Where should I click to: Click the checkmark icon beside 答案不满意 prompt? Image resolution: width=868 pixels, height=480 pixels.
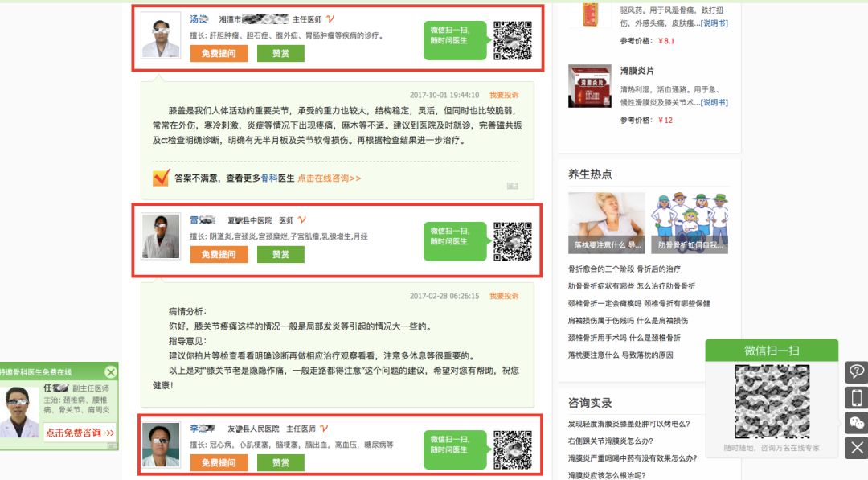(x=159, y=177)
